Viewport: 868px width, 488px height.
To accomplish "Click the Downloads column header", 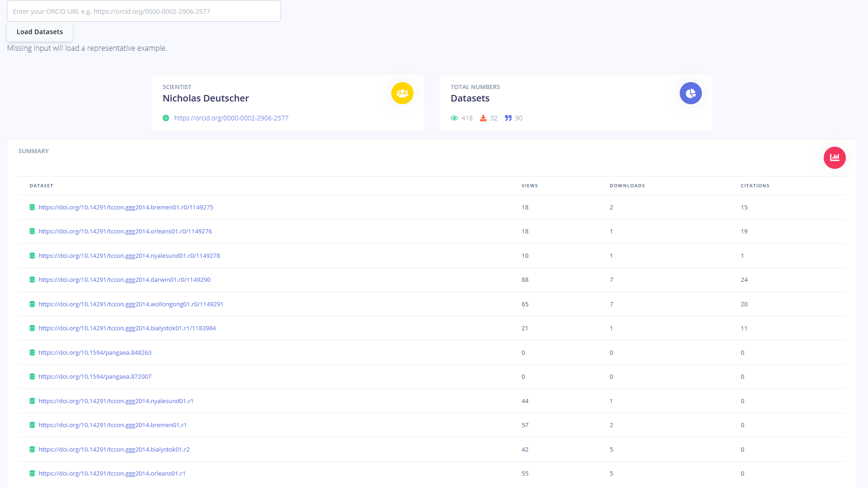I will pos(627,186).
